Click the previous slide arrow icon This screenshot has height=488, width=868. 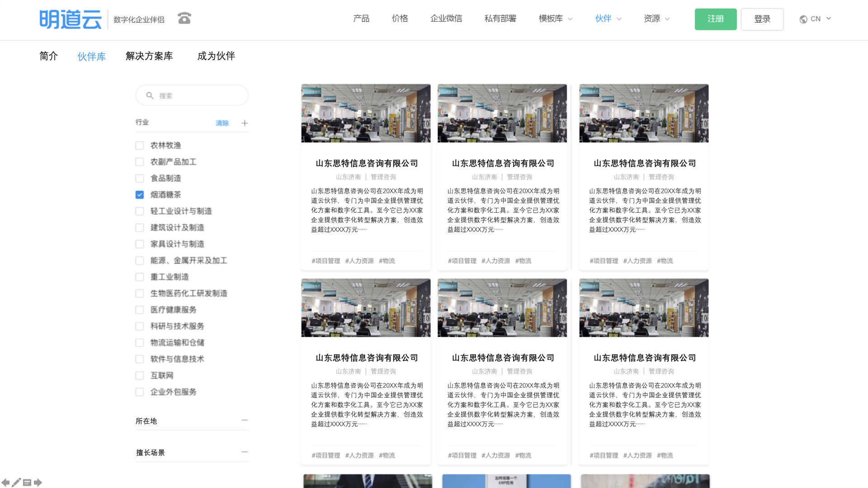click(5, 483)
